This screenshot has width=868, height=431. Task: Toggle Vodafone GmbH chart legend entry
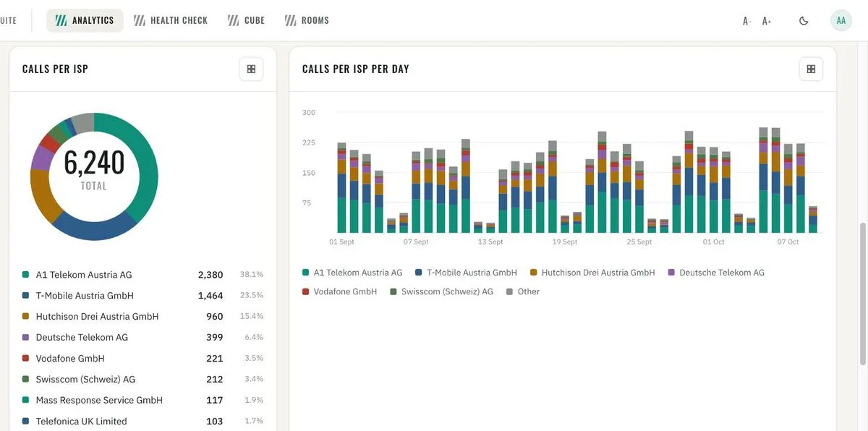point(340,291)
